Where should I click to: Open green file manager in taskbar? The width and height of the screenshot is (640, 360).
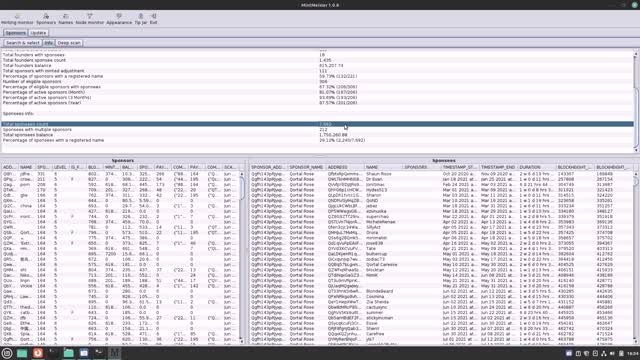(22, 353)
